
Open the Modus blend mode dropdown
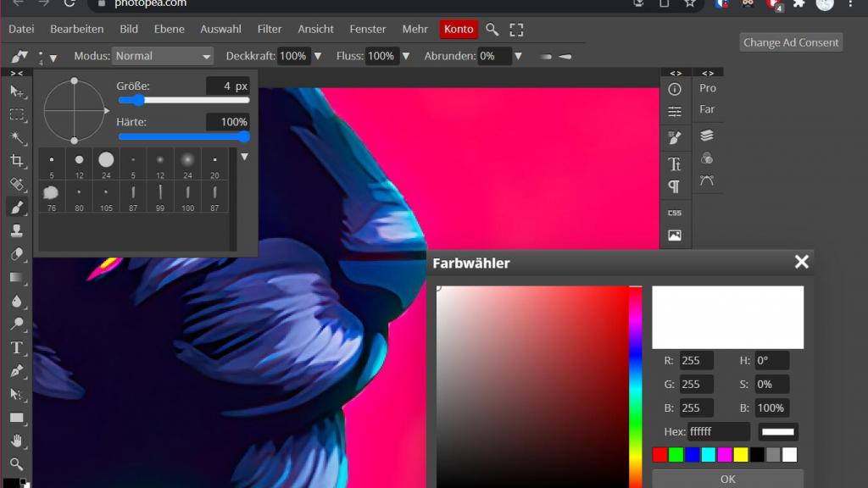(x=163, y=56)
